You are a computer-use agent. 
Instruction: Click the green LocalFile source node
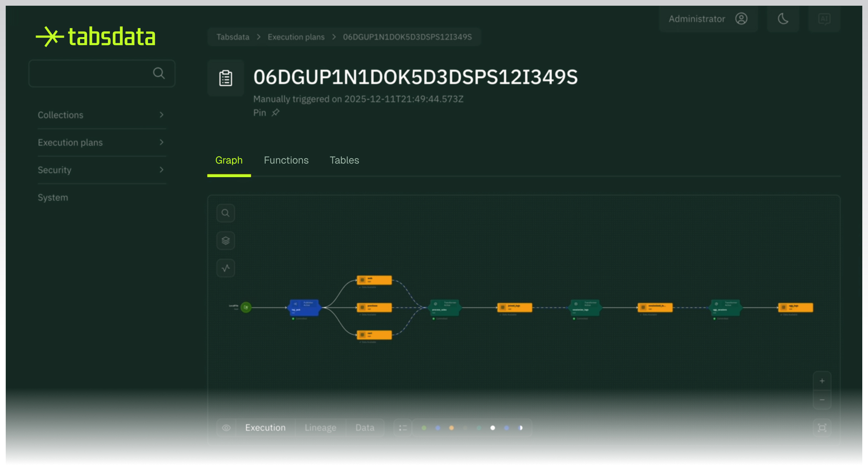pos(246,307)
